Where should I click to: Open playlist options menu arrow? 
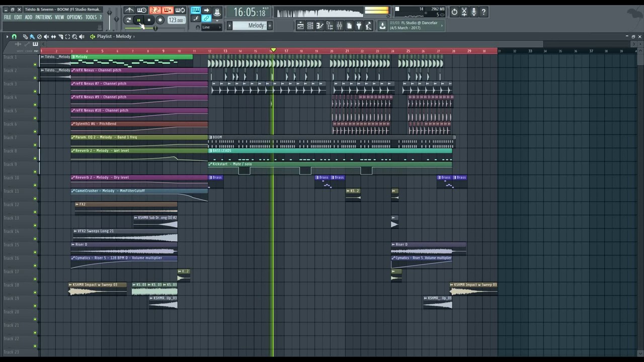[7, 37]
